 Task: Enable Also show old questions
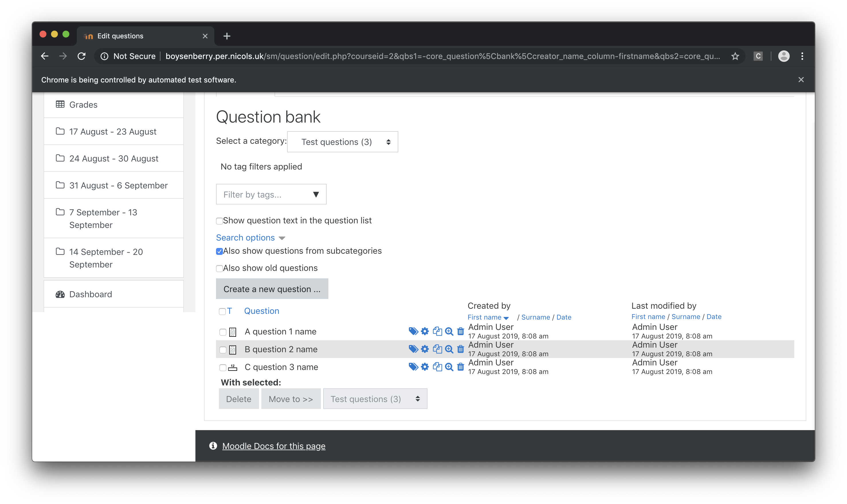[219, 269]
